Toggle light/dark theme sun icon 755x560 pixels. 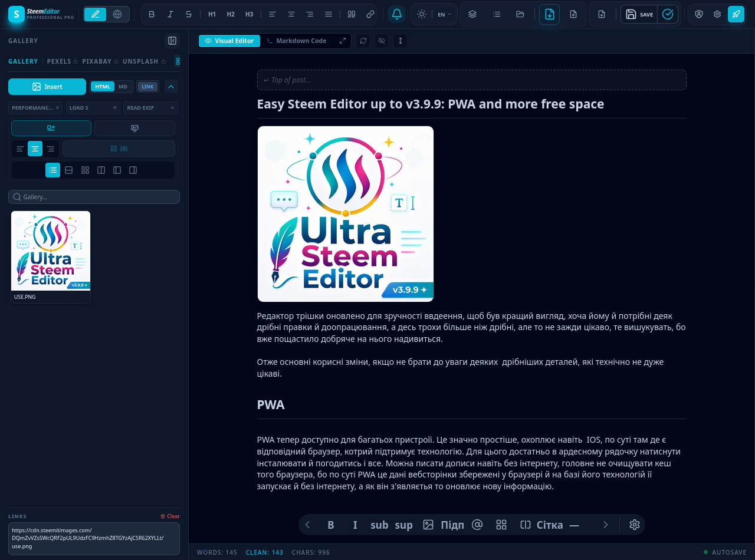421,14
